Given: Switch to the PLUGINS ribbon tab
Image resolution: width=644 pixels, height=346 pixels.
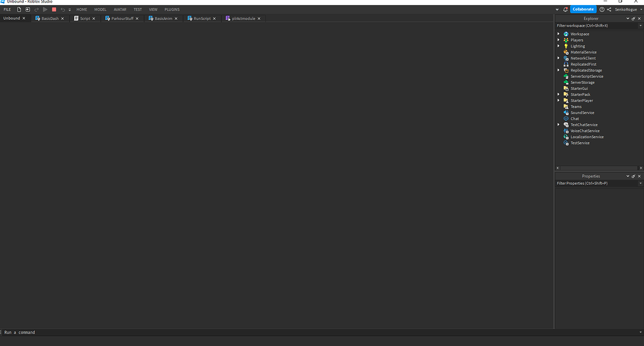Looking at the screenshot, I should click(172, 9).
